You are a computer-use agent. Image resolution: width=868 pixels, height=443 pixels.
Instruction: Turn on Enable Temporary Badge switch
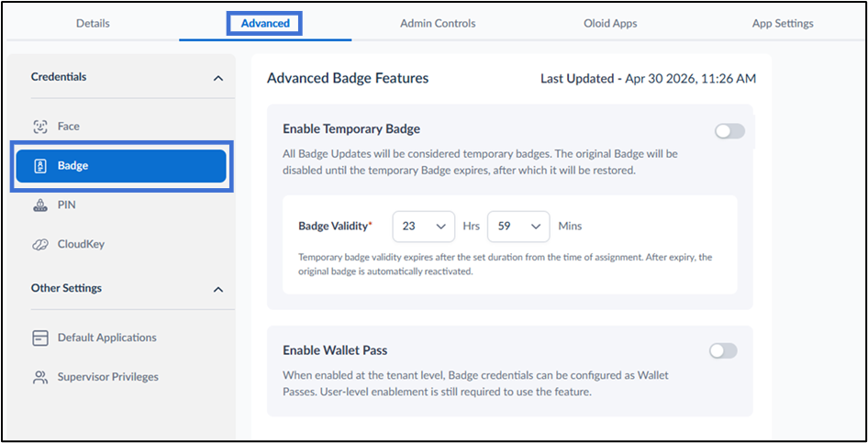[x=729, y=131]
